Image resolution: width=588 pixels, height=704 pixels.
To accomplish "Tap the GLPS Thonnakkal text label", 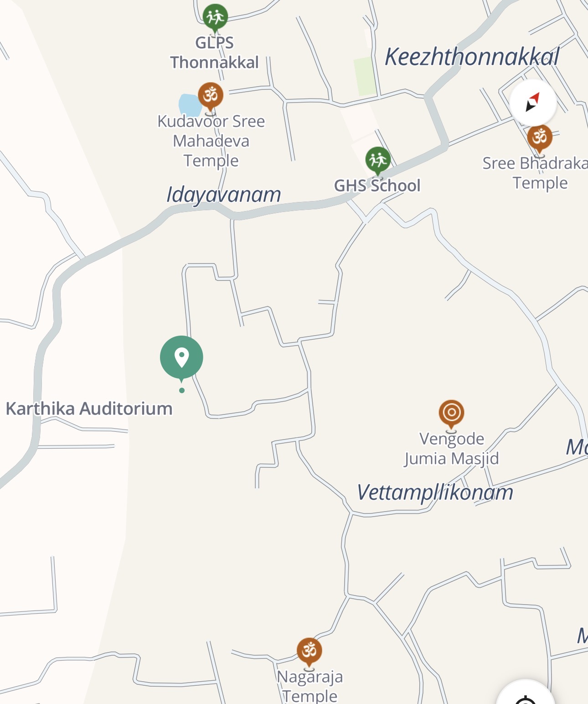I will [215, 52].
